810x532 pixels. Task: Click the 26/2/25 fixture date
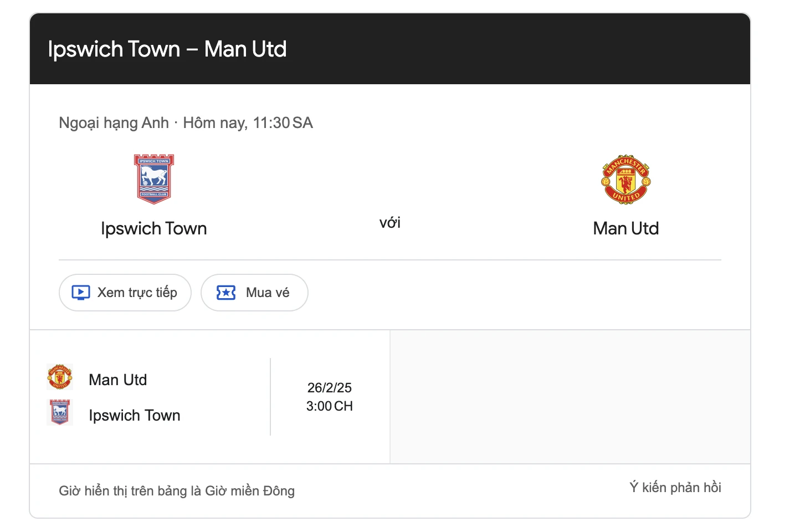coord(330,387)
